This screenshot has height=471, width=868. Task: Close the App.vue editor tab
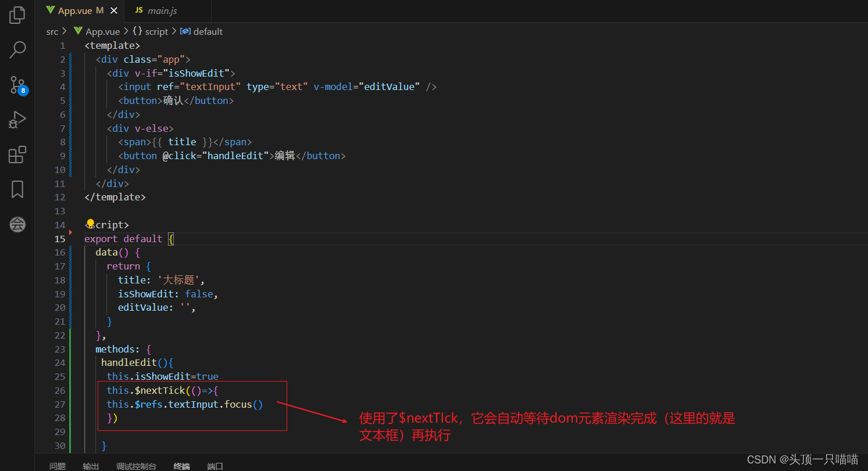pos(114,10)
